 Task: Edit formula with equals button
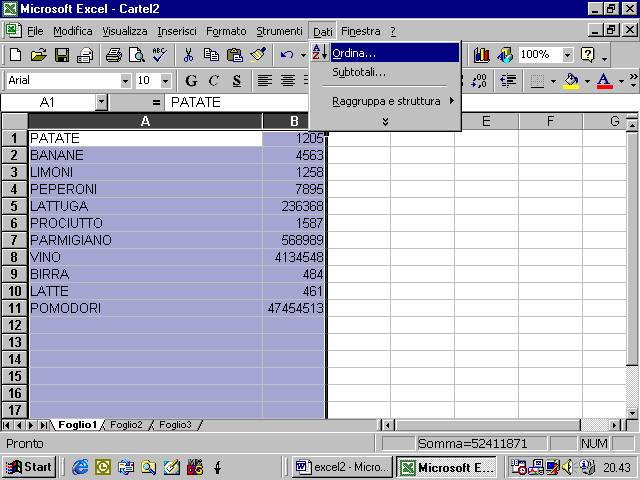pyautogui.click(x=156, y=102)
